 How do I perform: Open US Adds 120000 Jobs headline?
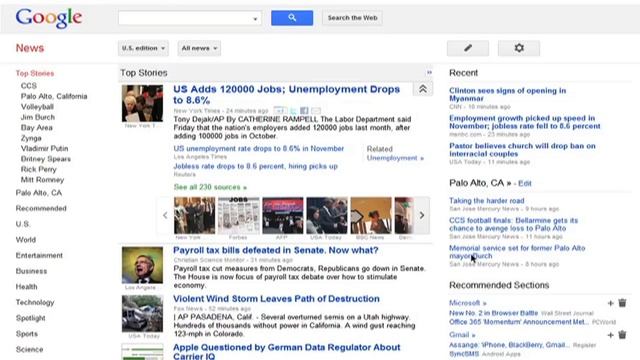coord(287,95)
